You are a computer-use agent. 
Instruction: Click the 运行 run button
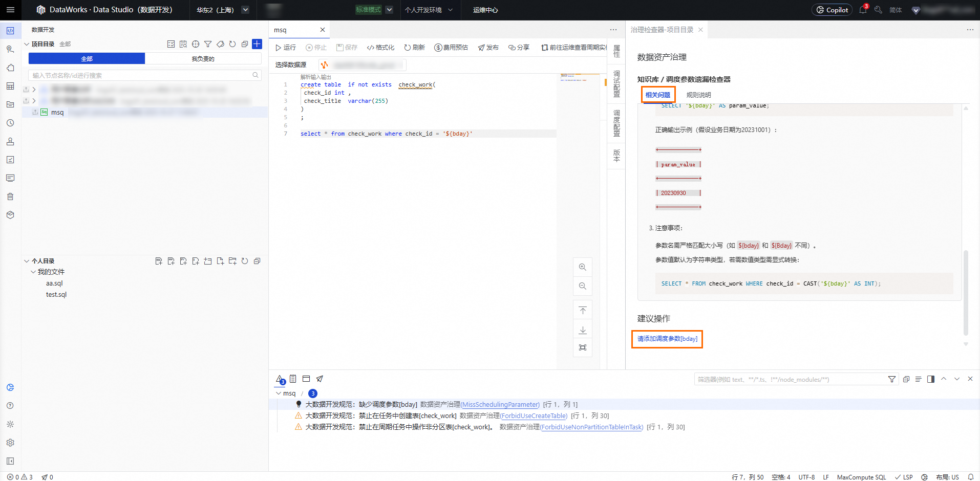(x=286, y=48)
